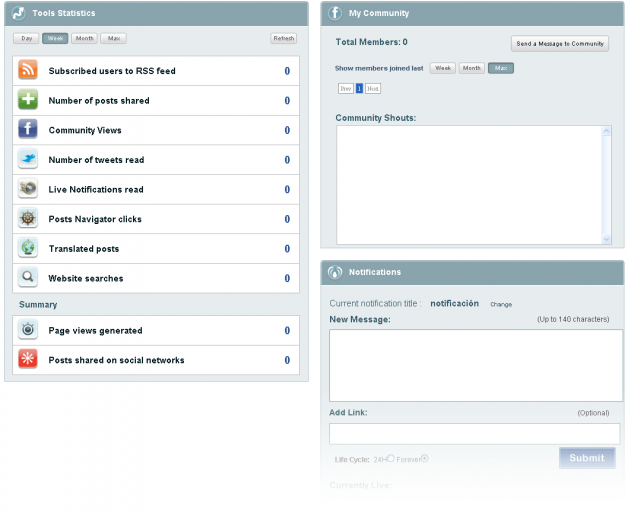Click the Live Notifications read icon
This screenshot has width=628, height=512.
(x=28, y=188)
